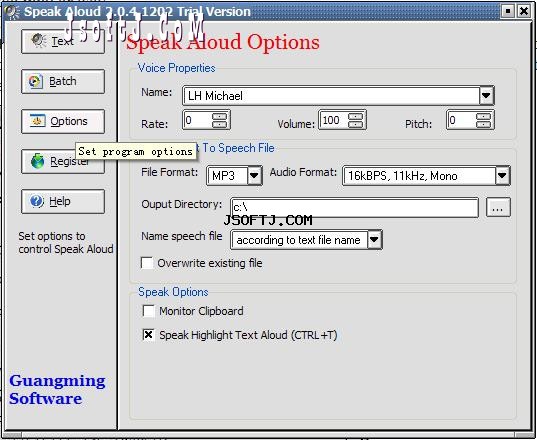Viewport: 537px width, 440px height.
Task: Click the Speak Options group label
Action: point(173,292)
